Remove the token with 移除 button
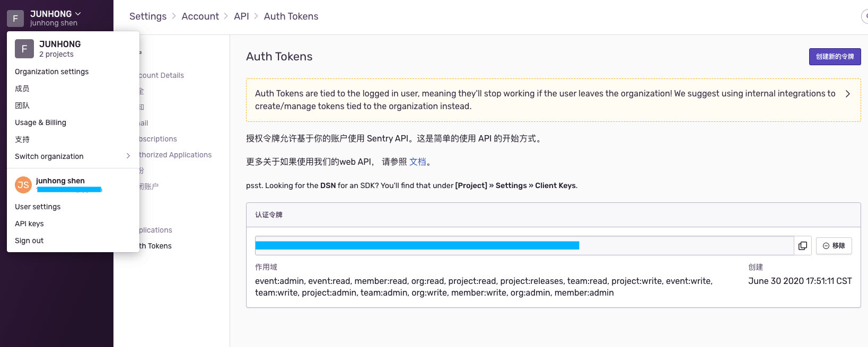This screenshot has height=347, width=868. tap(834, 246)
